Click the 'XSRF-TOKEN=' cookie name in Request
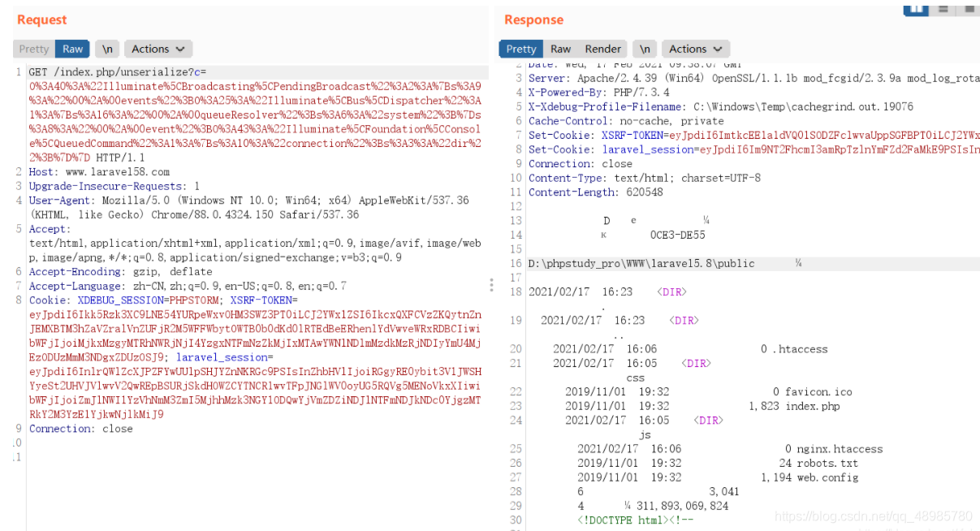980x531 pixels. coord(264,300)
